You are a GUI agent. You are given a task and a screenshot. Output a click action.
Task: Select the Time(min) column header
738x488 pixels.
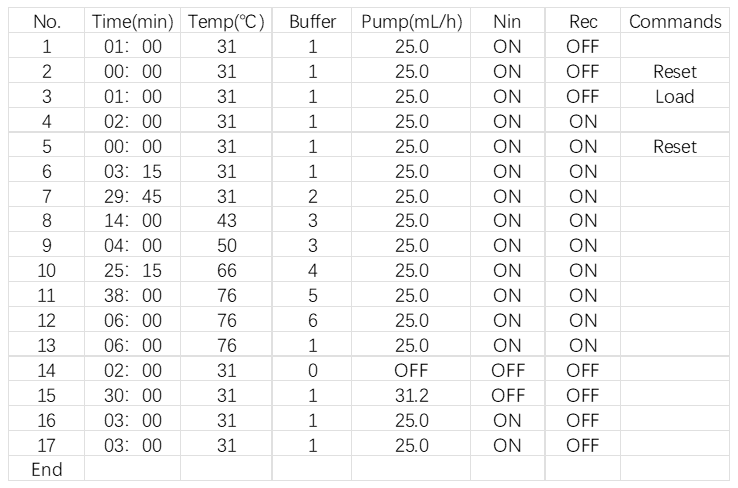(133, 22)
